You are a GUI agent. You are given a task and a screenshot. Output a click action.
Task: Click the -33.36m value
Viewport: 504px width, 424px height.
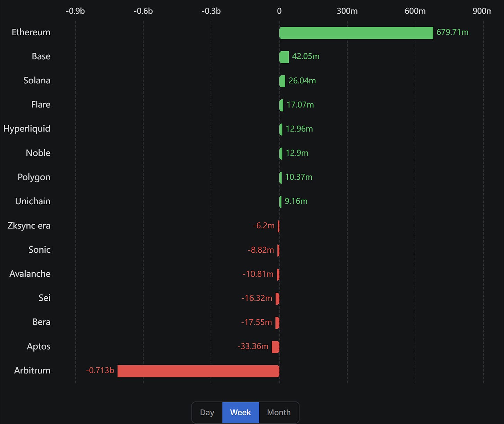pos(253,346)
